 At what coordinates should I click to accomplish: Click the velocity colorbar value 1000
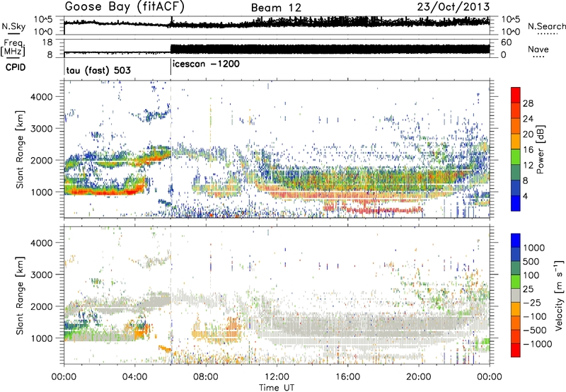point(534,248)
